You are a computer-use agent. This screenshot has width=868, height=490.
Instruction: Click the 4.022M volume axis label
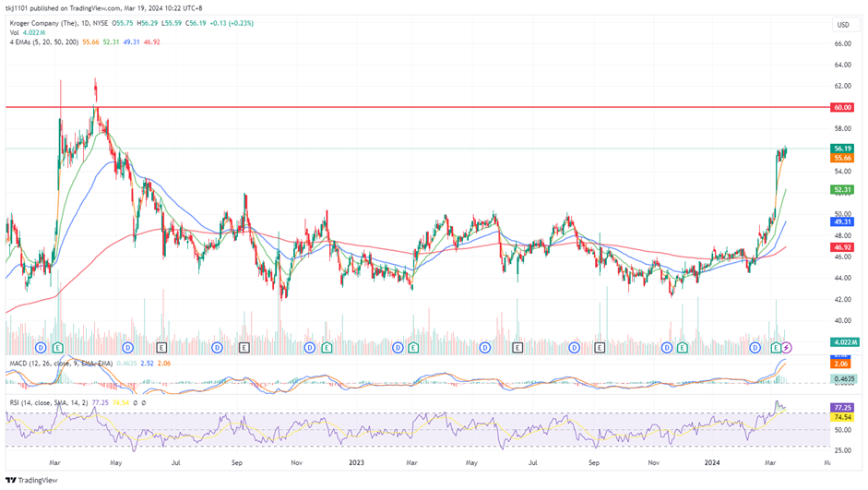point(844,342)
